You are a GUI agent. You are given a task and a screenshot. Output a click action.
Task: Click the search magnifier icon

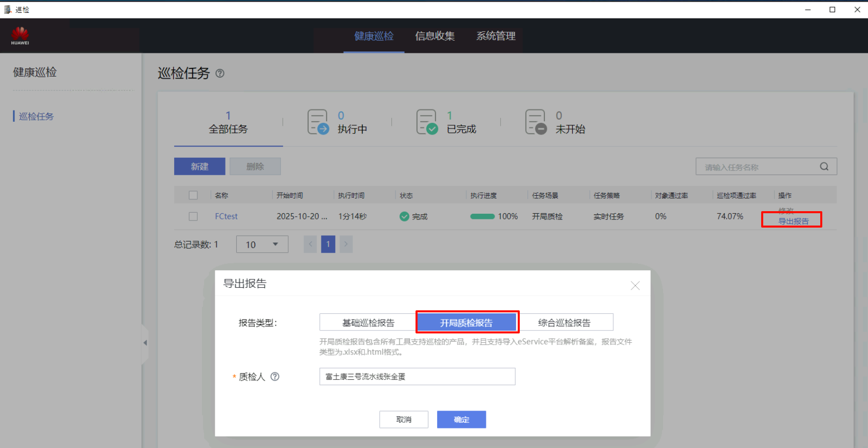tap(824, 166)
